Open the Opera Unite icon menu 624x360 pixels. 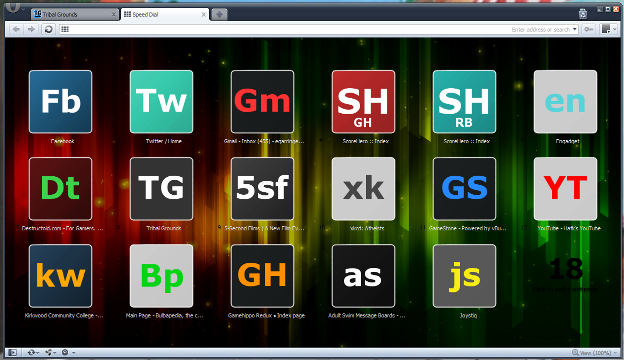tap(50, 352)
